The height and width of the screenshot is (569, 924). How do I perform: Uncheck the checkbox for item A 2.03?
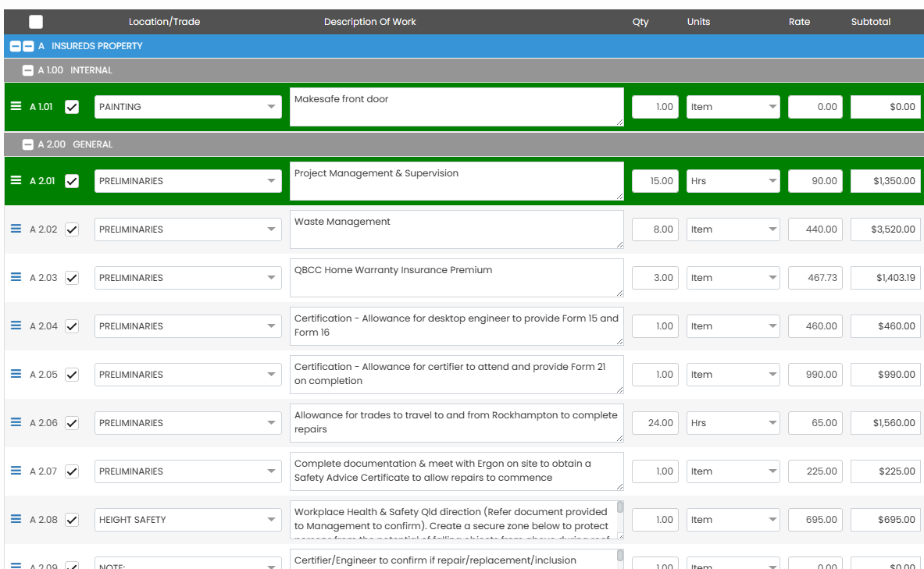point(72,278)
